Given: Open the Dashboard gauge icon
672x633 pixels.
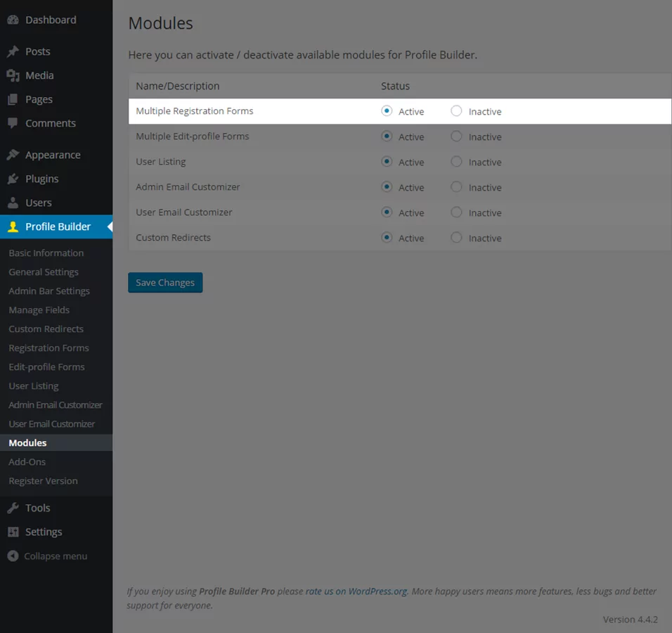Looking at the screenshot, I should 13,20.
